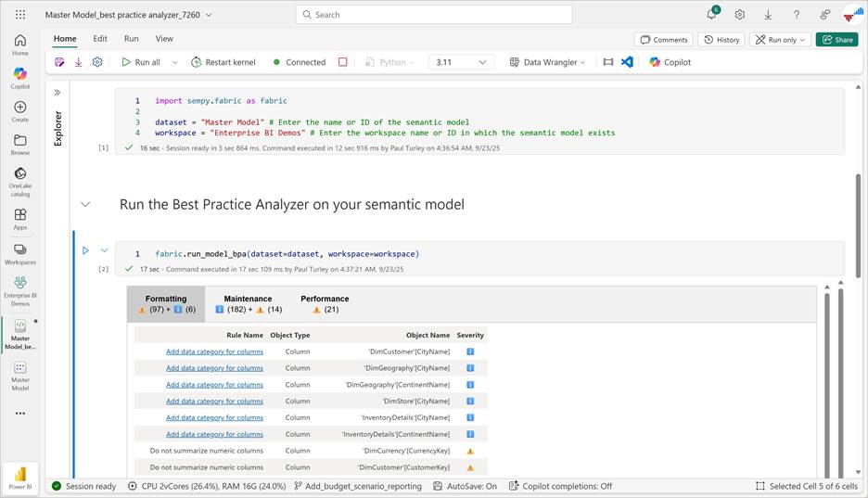Open Data Wrangler dropdown
868x498 pixels.
point(547,62)
